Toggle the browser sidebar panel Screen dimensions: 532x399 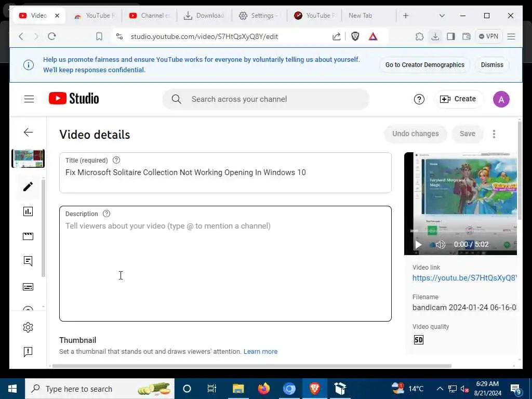450,36
